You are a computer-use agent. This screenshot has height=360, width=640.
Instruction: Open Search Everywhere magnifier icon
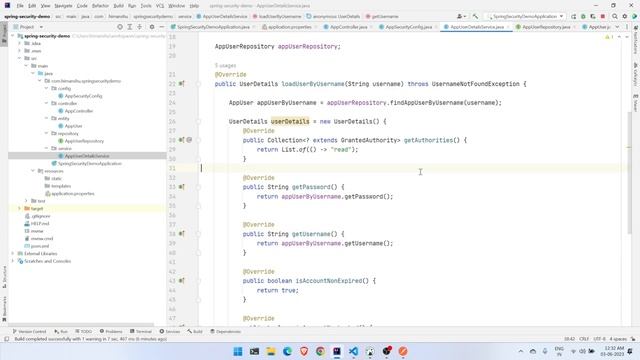pos(615,16)
